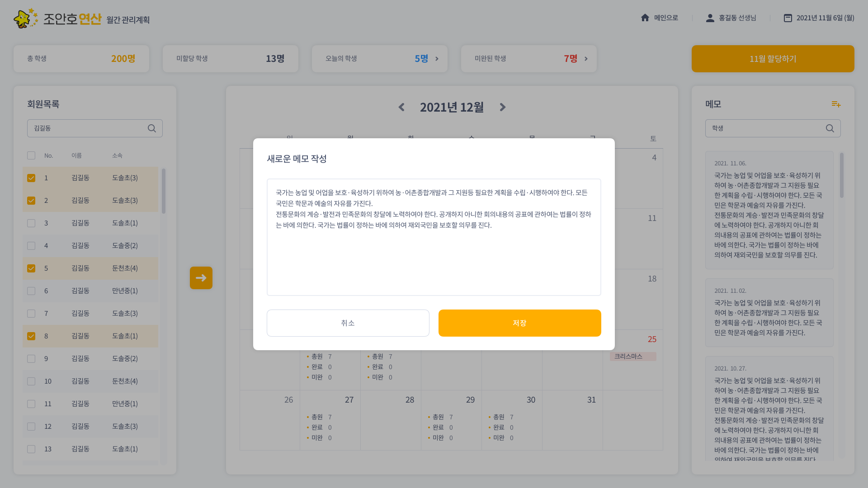Click the member list vertical scrollbar
868x488 pixels.
[x=164, y=191]
